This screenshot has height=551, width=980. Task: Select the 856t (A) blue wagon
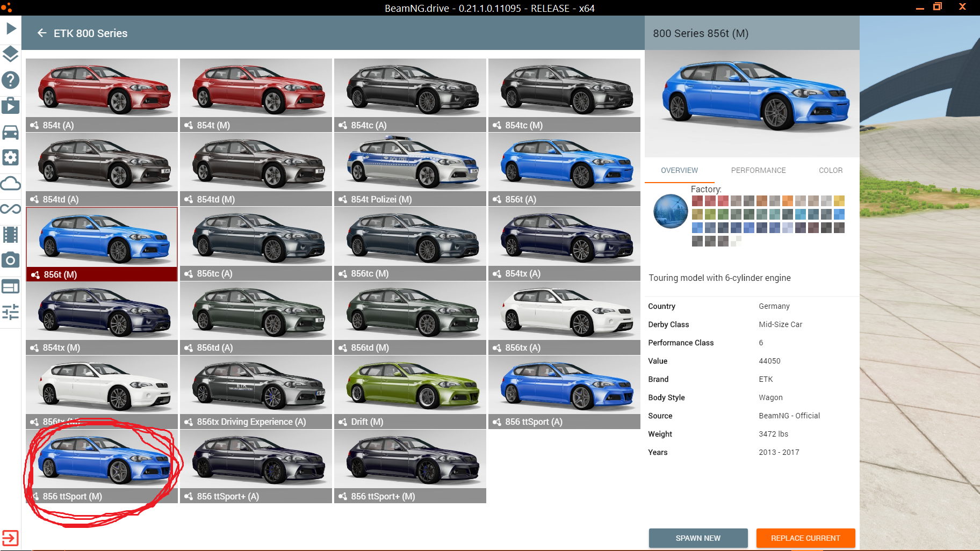point(564,169)
